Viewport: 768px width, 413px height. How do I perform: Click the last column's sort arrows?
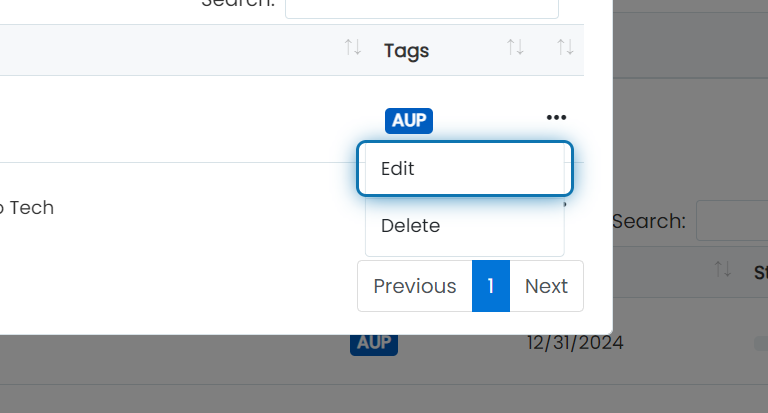pos(565,48)
